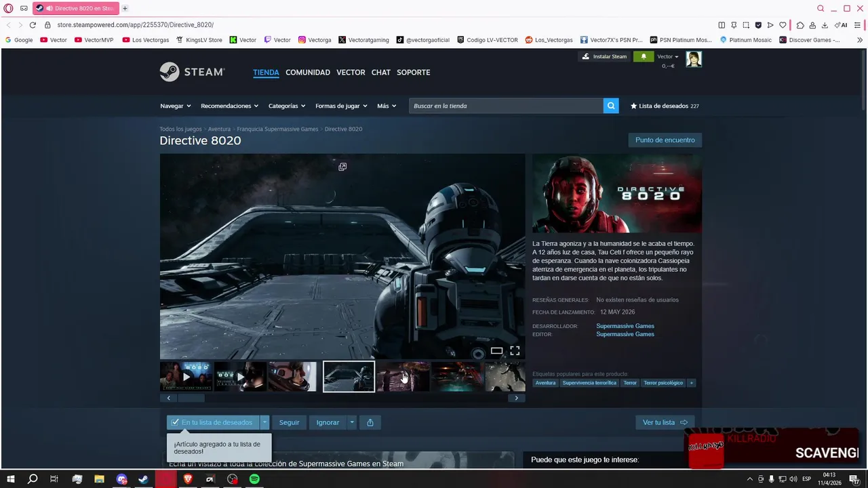Click Instalar Steam button
The width and height of the screenshot is (868, 488).
(604, 56)
